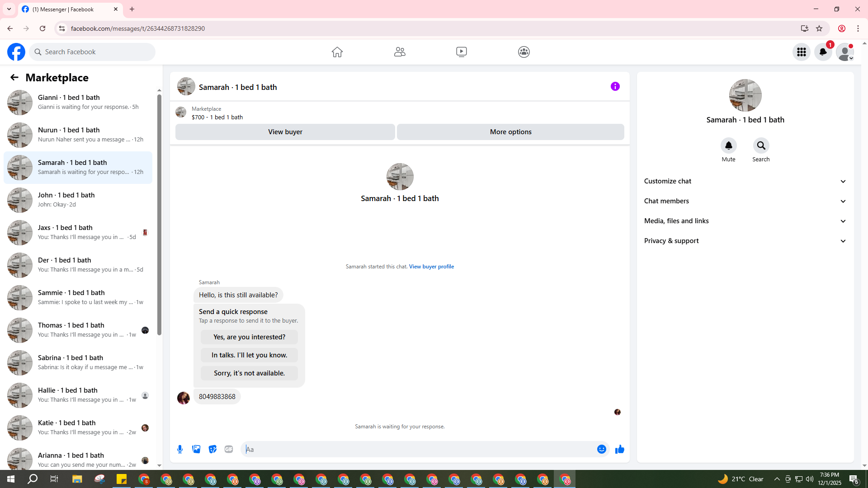Select the Samarah 1 bed 1 bath chat
This screenshot has width=868, height=488.
click(78, 168)
